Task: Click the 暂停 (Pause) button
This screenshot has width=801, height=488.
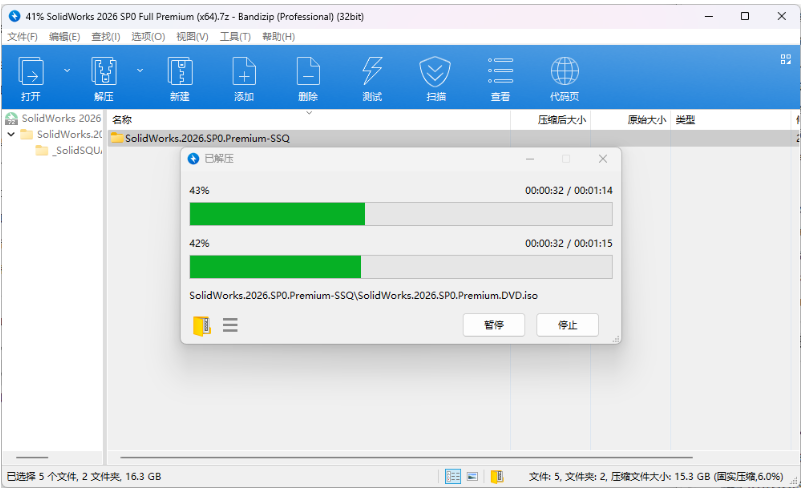Action: click(493, 325)
